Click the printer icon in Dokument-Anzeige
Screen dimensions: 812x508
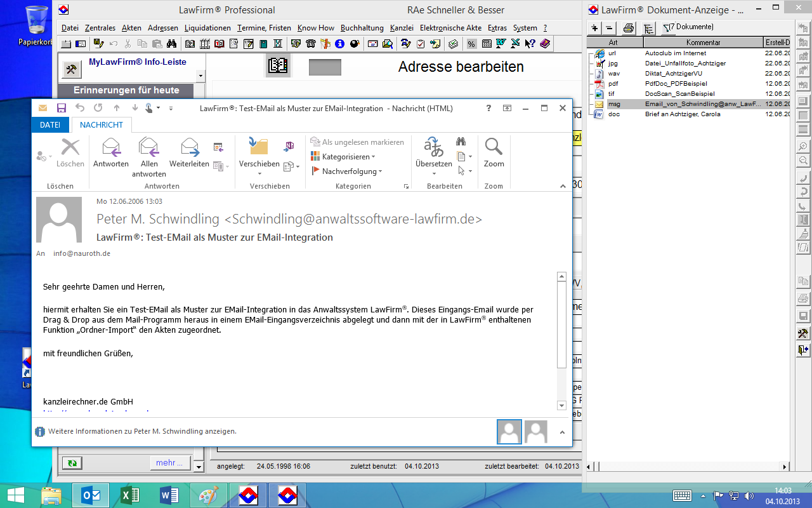[628, 28]
